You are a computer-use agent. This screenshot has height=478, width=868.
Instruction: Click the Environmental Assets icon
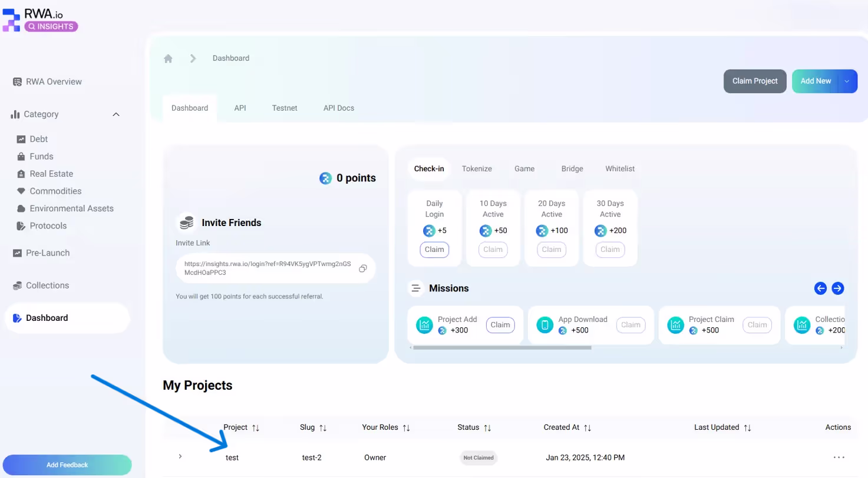coord(21,208)
